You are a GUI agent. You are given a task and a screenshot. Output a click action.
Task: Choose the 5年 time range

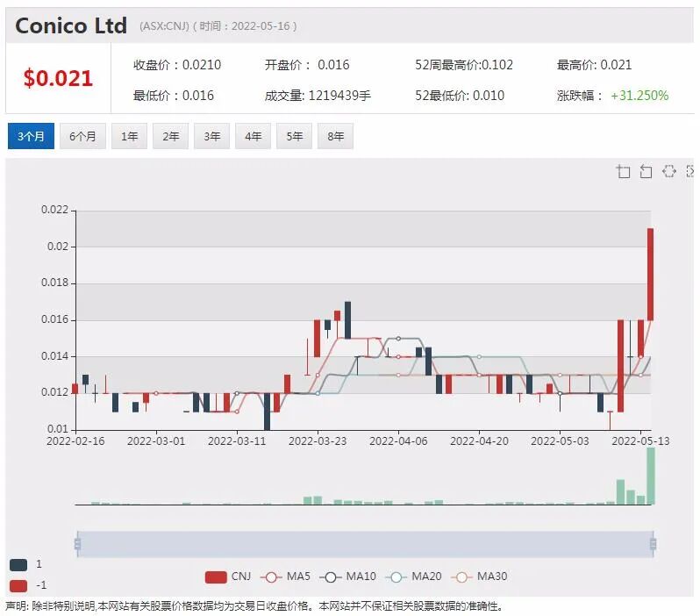coord(294,136)
